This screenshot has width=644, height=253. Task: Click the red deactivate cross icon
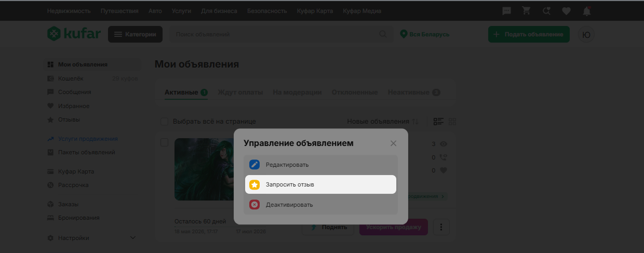(254, 205)
